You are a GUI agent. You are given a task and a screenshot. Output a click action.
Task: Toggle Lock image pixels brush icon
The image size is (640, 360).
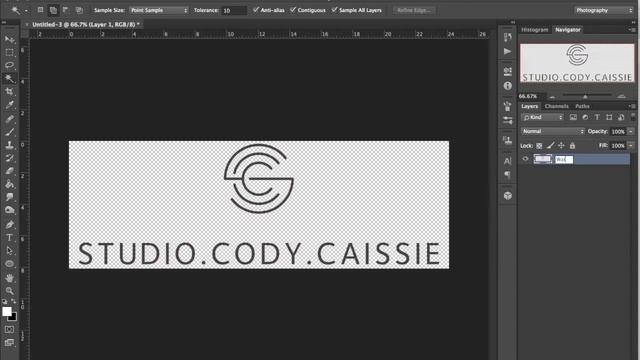(550, 146)
